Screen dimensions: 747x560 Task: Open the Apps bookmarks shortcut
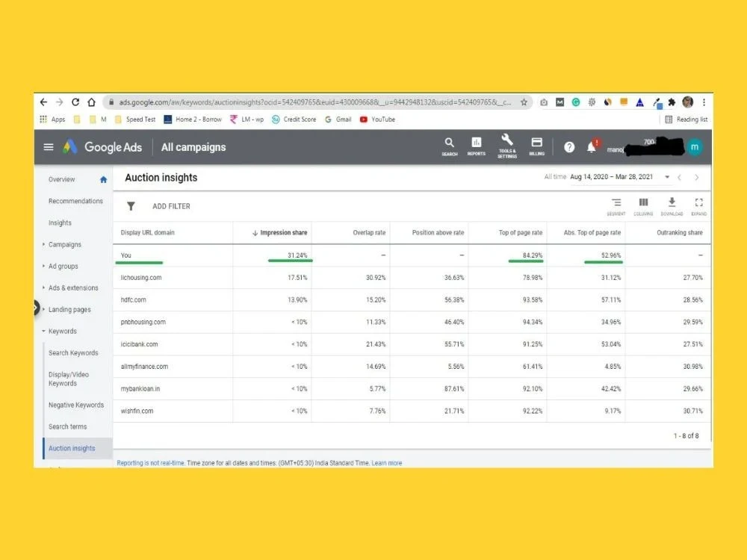click(x=52, y=119)
